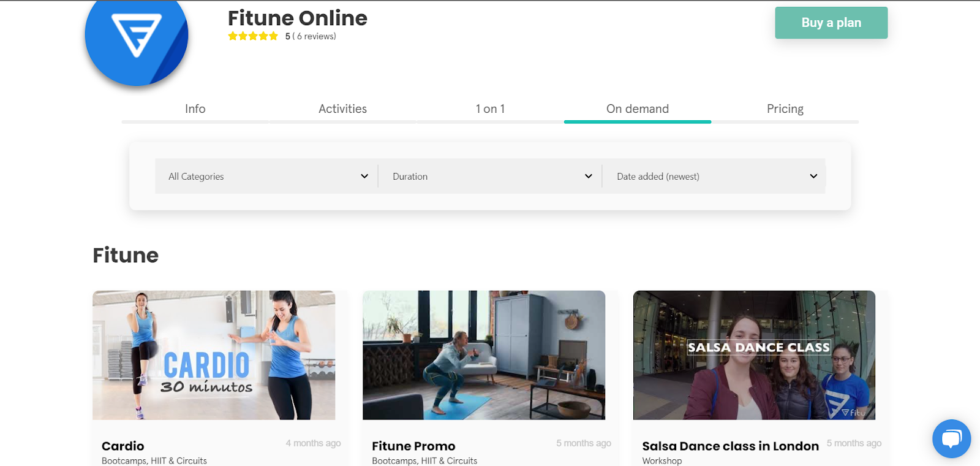Click the 4 months ago timestamp

313,443
